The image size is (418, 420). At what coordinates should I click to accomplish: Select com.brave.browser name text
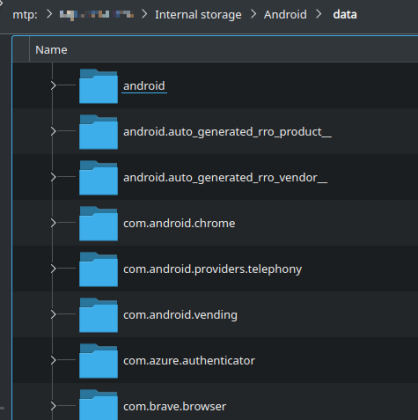tap(174, 406)
